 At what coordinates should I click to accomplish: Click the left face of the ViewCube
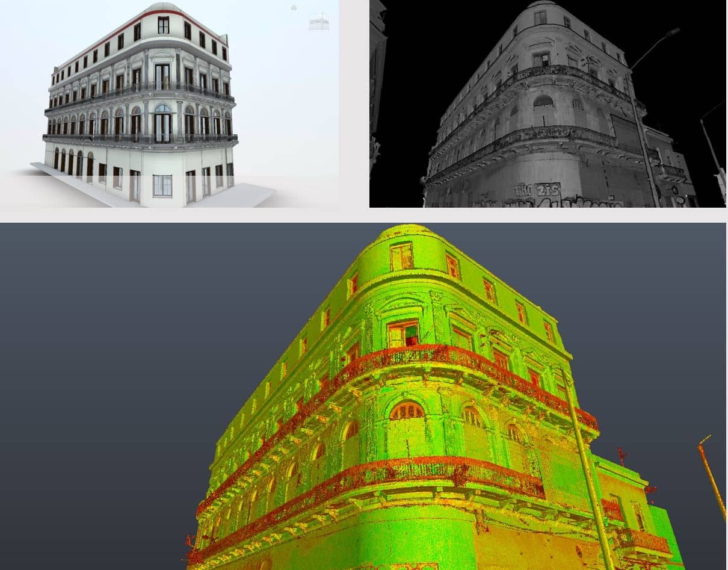click(311, 22)
